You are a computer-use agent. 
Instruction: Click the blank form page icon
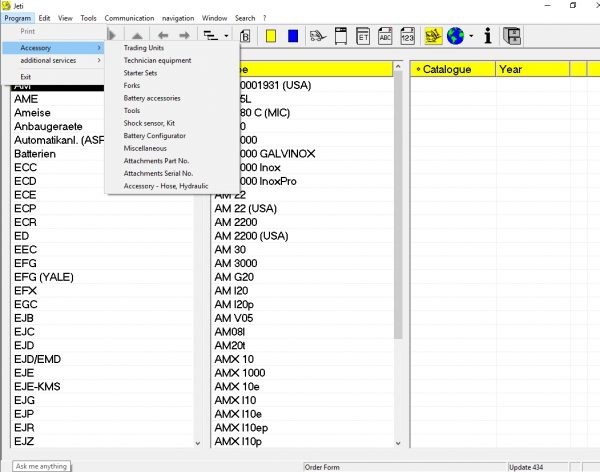341,36
